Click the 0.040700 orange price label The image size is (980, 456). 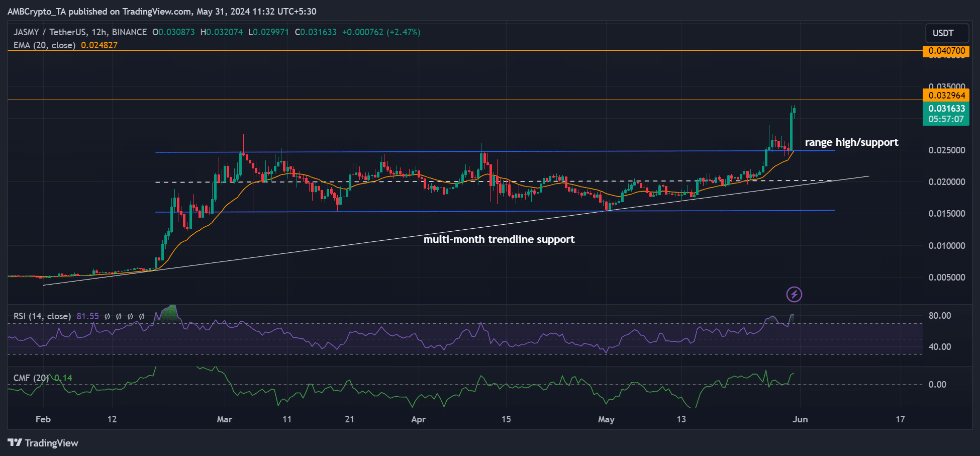tap(946, 51)
